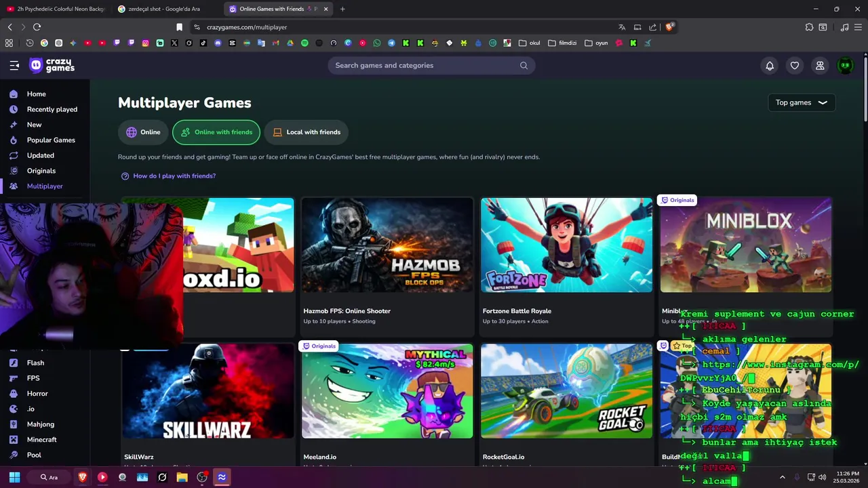Screen dimensions: 868x488
Task: Open SkillWarz game thumbnail
Action: [208, 391]
